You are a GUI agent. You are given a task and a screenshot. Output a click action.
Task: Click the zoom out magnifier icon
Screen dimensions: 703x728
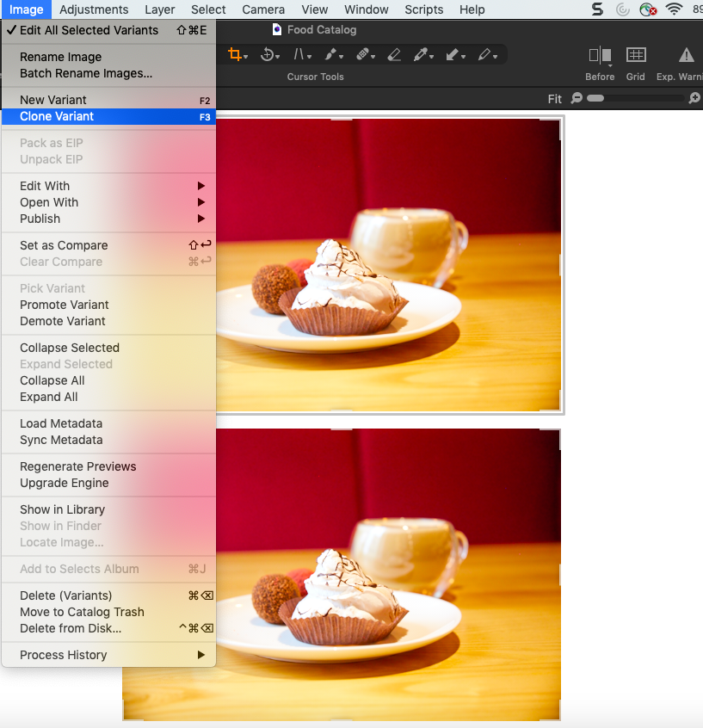pos(577,98)
